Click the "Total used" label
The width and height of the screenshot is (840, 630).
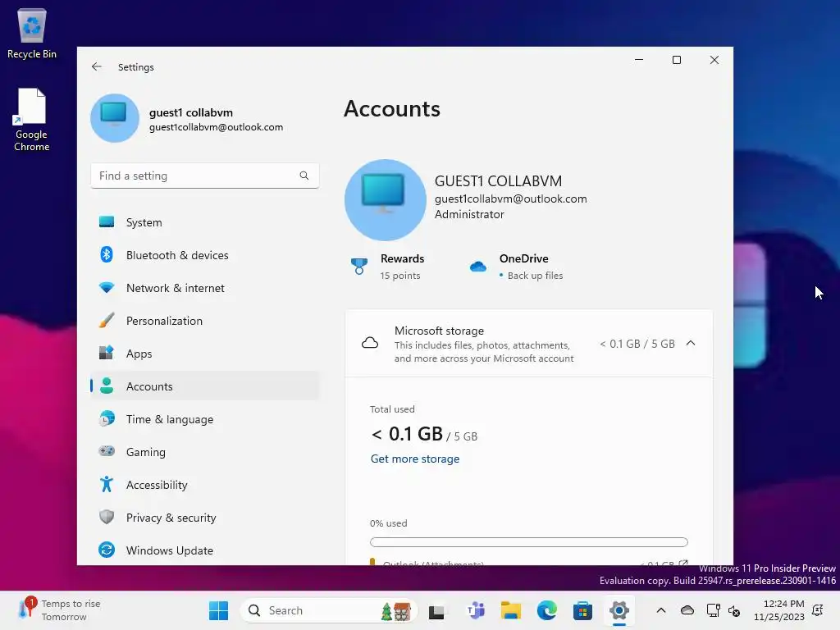pyautogui.click(x=392, y=409)
